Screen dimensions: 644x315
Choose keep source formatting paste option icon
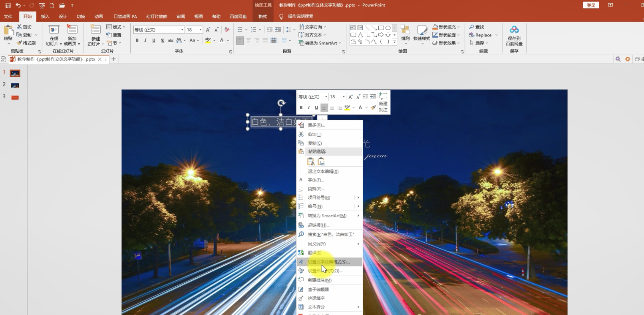[311, 161]
